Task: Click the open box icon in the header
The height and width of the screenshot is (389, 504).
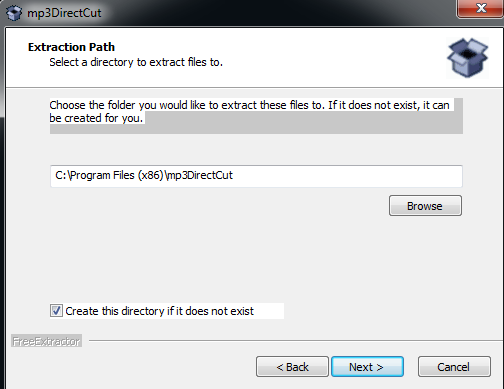Action: point(468,58)
